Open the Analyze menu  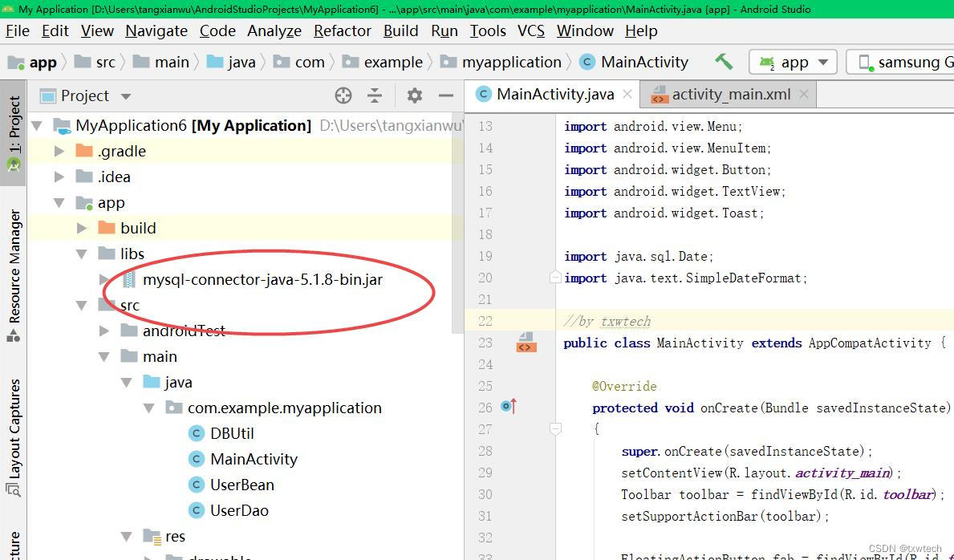click(274, 31)
